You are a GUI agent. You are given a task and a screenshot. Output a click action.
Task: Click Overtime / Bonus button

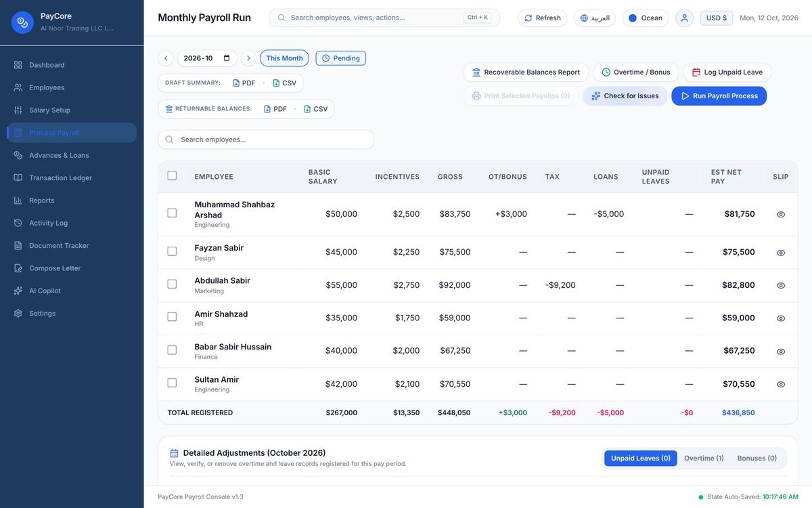636,72
